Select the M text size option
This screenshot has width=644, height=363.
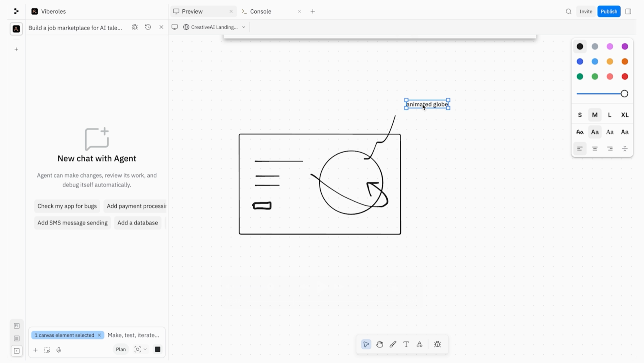(x=595, y=115)
